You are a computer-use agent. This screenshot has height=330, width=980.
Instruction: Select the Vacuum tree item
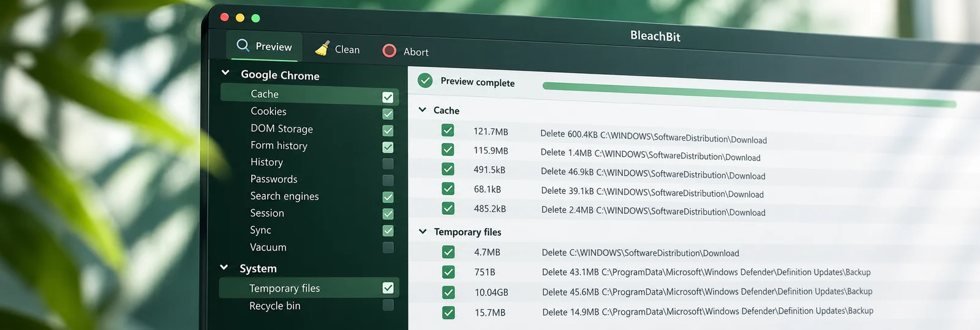(x=268, y=247)
